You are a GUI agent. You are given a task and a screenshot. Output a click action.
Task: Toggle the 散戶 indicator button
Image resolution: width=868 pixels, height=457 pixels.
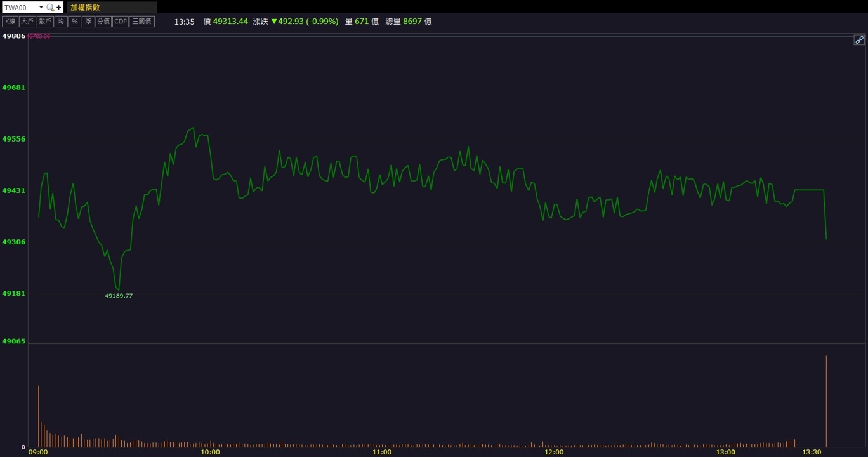[x=45, y=22]
